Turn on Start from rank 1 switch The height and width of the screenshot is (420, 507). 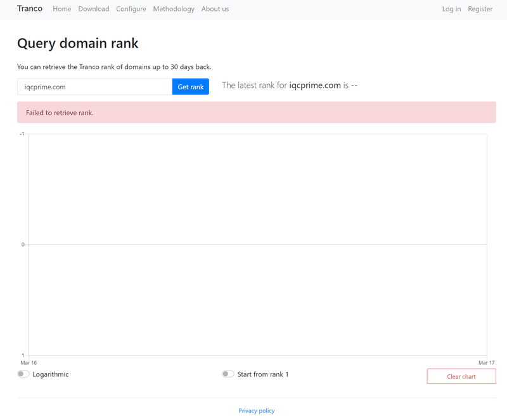(x=228, y=374)
